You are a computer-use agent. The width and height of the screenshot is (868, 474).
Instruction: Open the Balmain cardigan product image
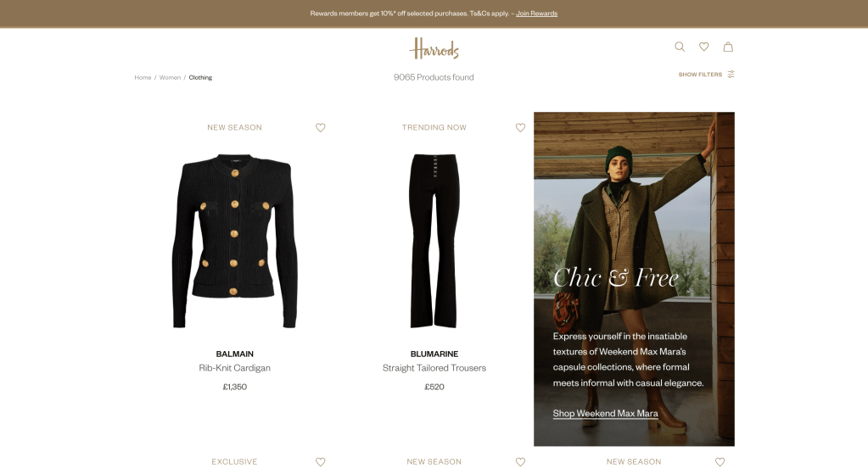tap(235, 241)
